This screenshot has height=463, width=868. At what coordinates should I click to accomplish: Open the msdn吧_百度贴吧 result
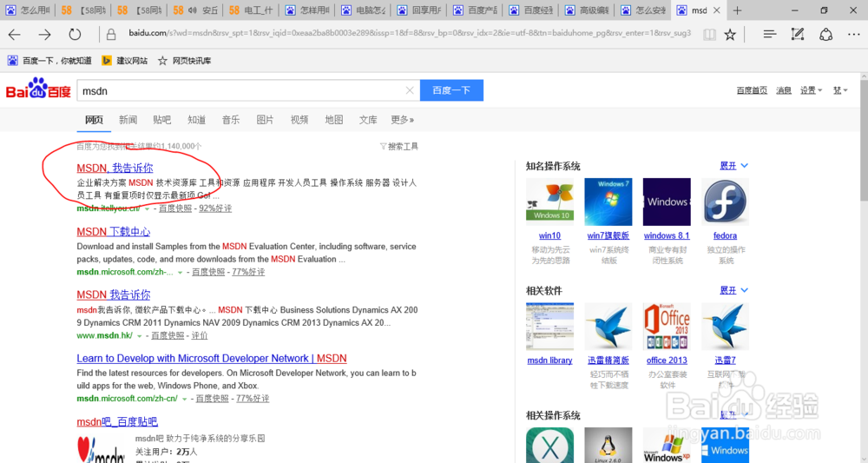click(x=117, y=421)
